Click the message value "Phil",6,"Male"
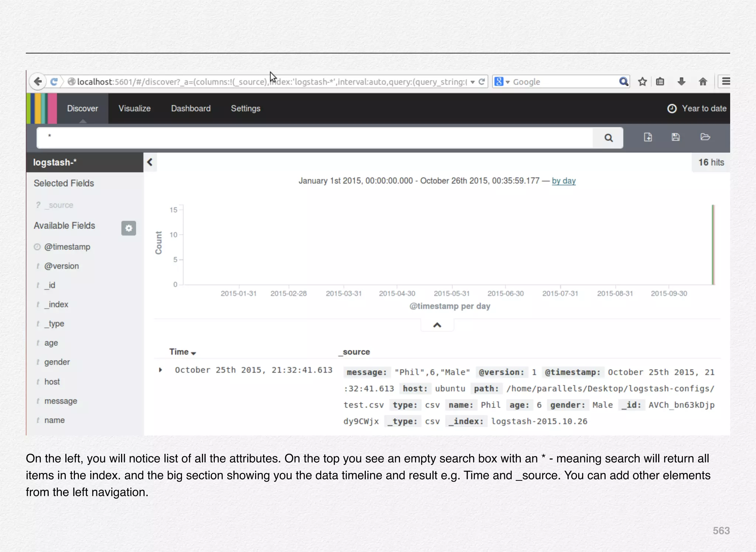Screen dimensions: 756x552 click(x=432, y=372)
